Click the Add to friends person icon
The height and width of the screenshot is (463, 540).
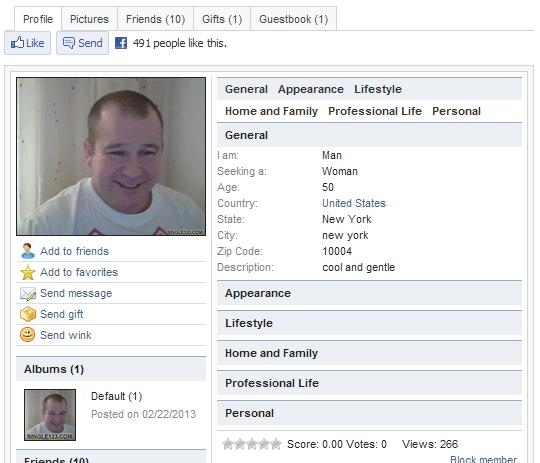click(28, 251)
